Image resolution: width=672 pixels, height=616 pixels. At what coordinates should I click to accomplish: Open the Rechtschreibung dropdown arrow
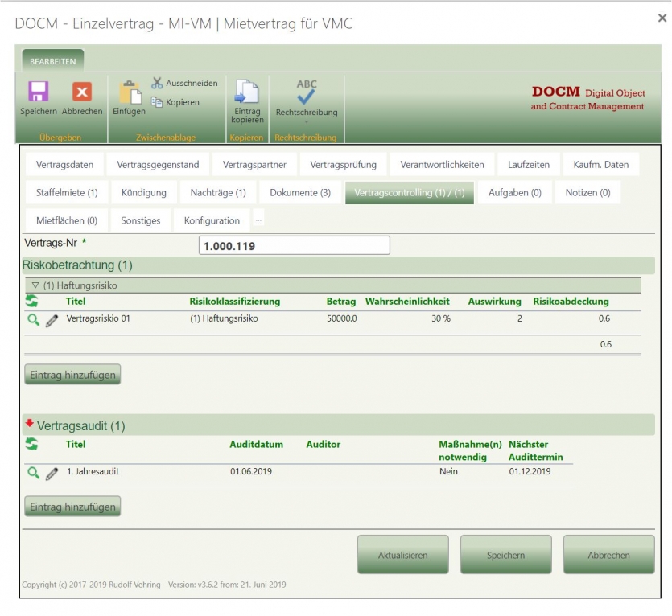point(307,122)
